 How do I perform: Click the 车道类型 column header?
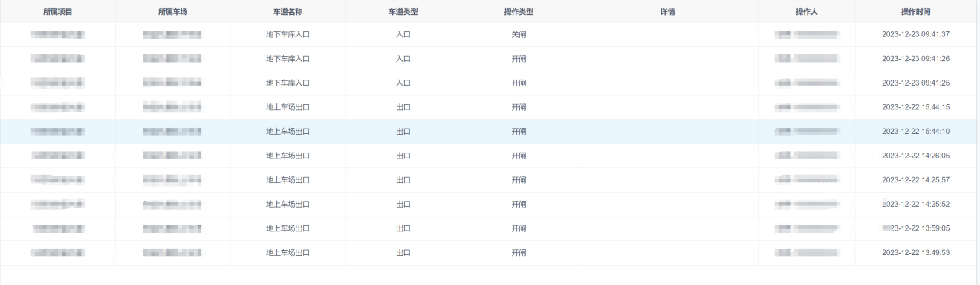click(x=403, y=13)
